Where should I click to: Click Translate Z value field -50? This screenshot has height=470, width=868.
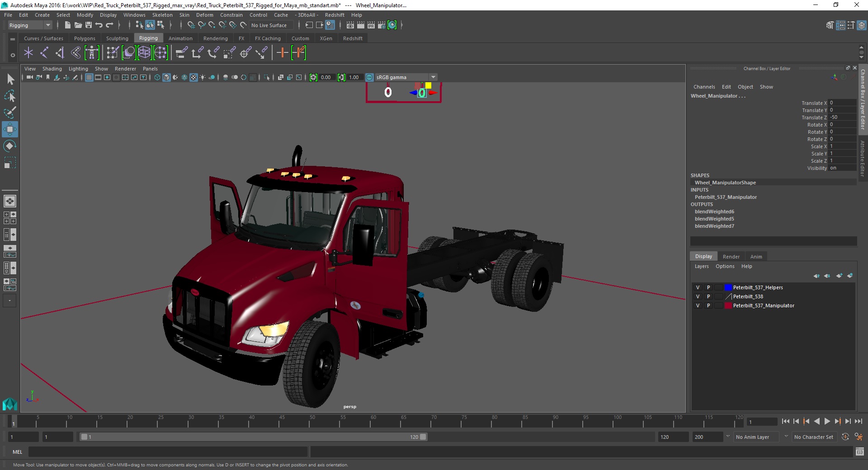(x=842, y=117)
